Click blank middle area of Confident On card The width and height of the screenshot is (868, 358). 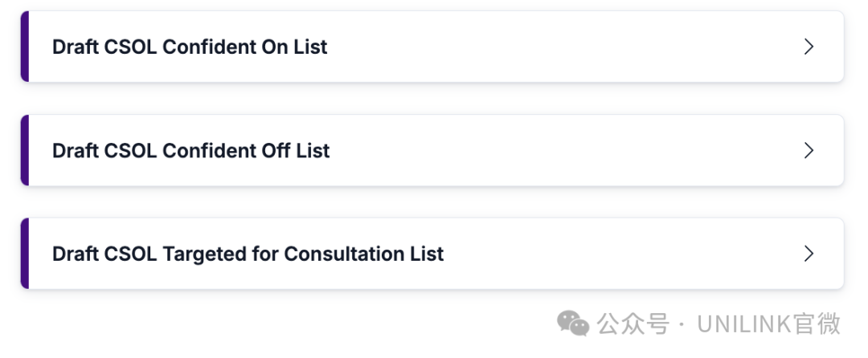[563, 47]
